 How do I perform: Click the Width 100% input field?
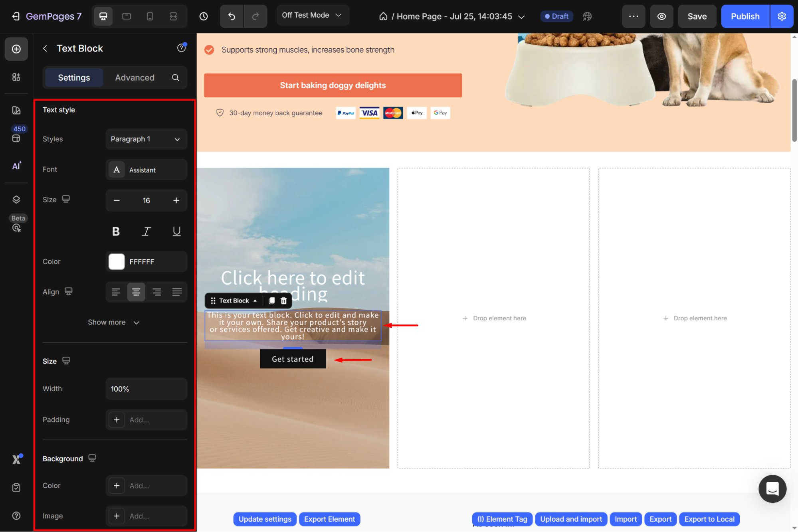point(146,389)
